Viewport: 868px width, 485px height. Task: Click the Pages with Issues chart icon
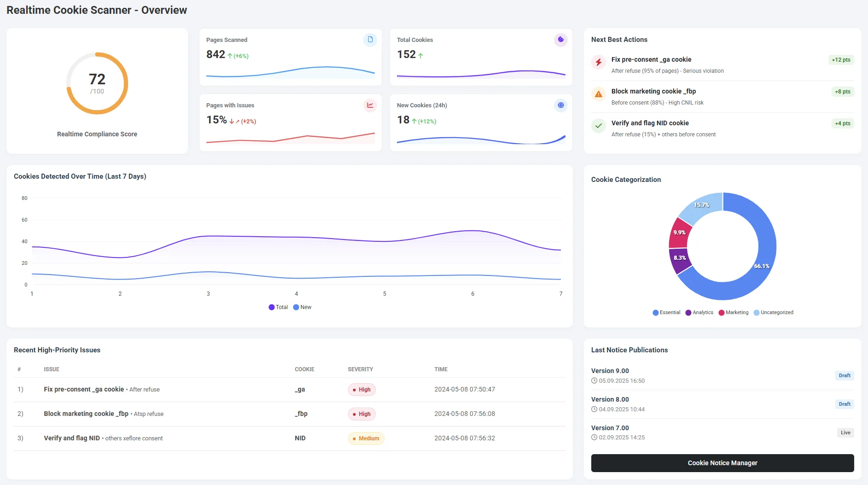click(x=370, y=105)
